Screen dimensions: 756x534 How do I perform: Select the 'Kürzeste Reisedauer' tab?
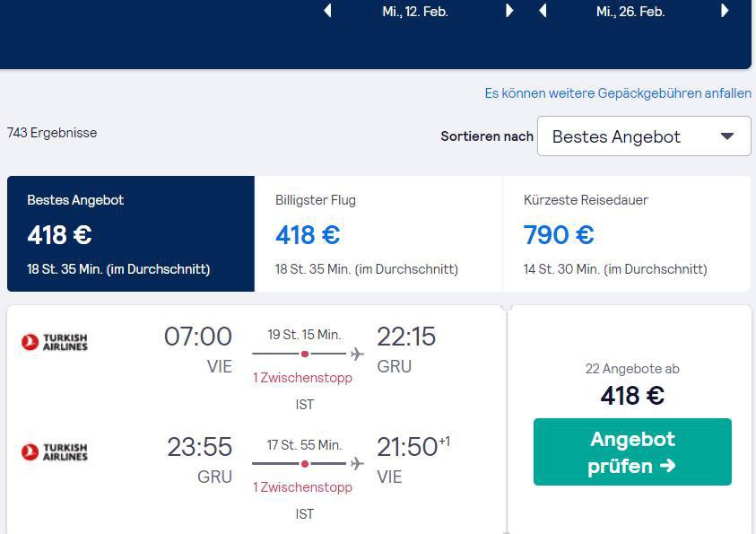point(626,233)
